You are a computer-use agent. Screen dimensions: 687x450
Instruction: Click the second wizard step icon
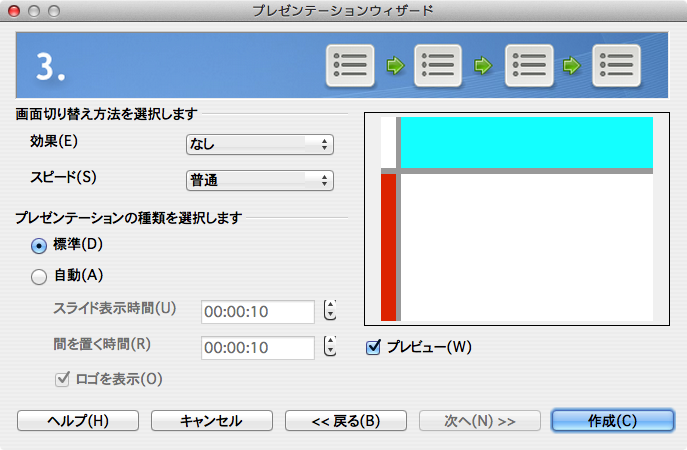(438, 66)
